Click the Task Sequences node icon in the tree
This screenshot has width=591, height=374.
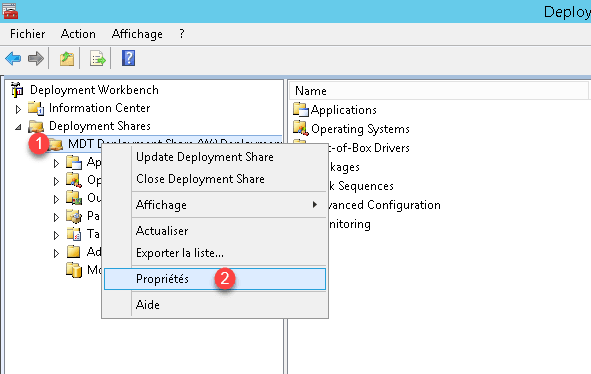74,234
